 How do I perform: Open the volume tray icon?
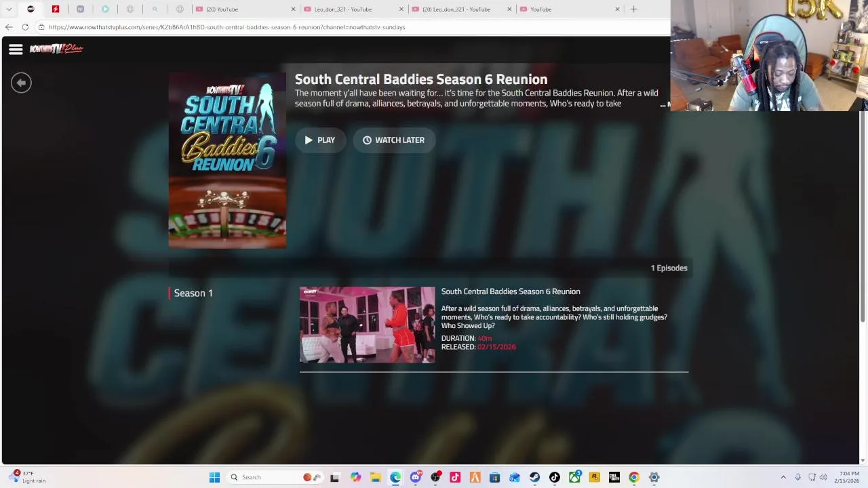point(823,477)
